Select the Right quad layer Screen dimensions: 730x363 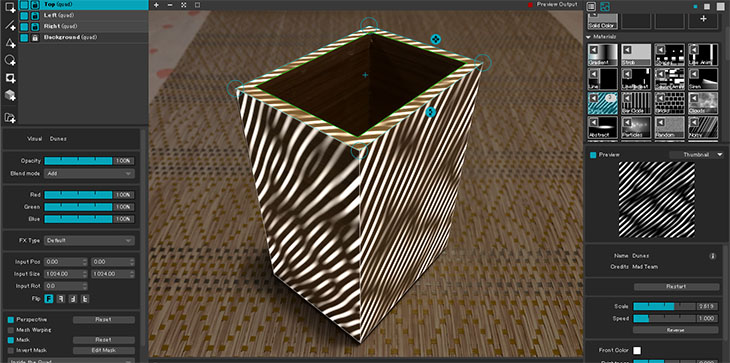[x=84, y=27]
